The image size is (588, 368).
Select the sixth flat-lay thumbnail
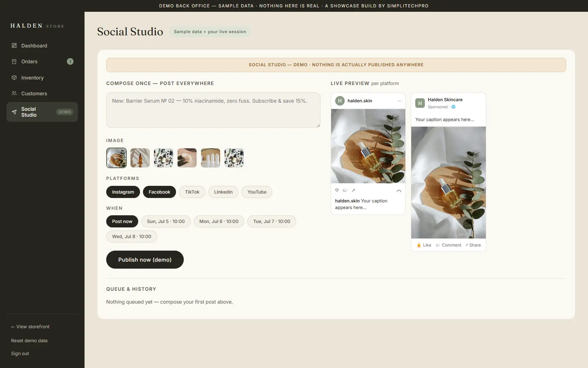(x=234, y=158)
